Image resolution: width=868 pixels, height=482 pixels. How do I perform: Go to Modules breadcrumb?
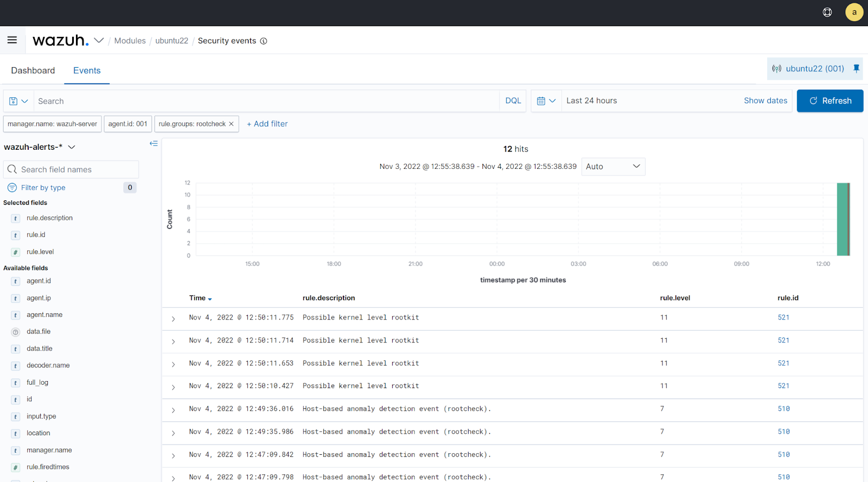coord(130,41)
